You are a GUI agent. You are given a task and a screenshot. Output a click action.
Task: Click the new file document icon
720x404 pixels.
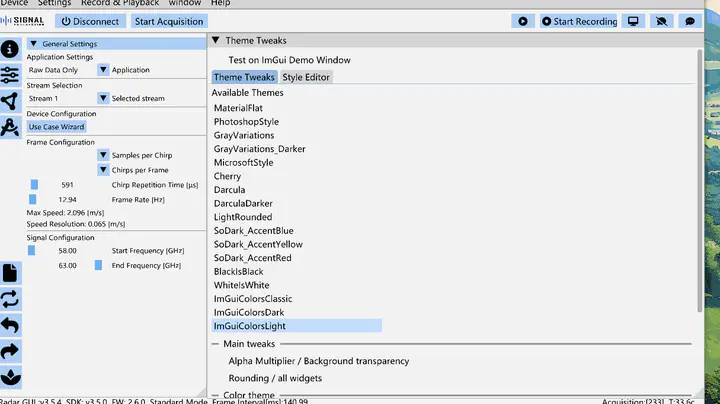tap(10, 273)
